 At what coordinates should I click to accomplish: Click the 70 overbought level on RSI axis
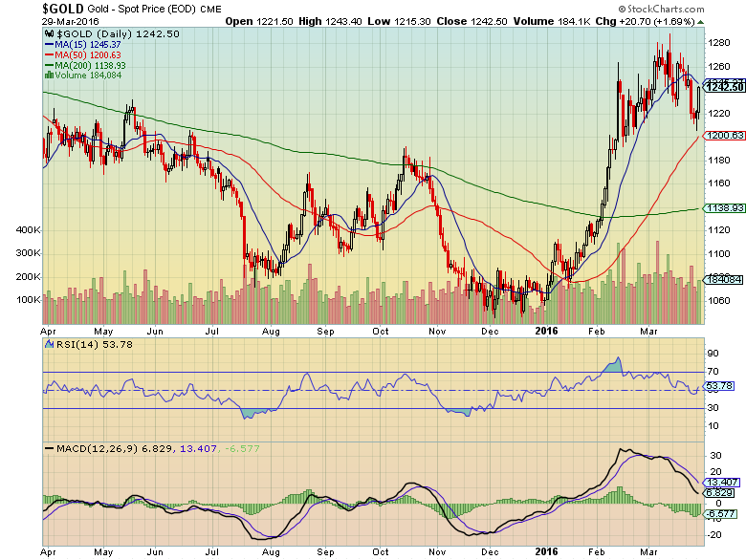712,372
